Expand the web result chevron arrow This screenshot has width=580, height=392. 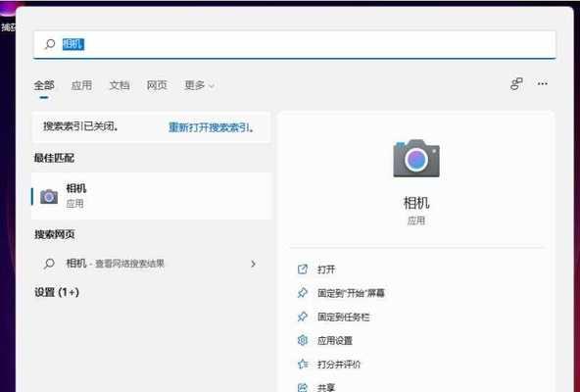[254, 264]
